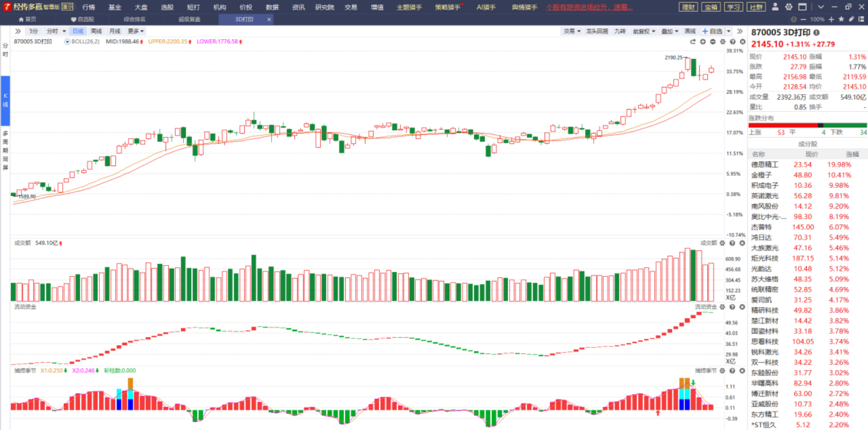The height and width of the screenshot is (430, 868).
Task: Click the 理财 button
Action: pos(688,7)
